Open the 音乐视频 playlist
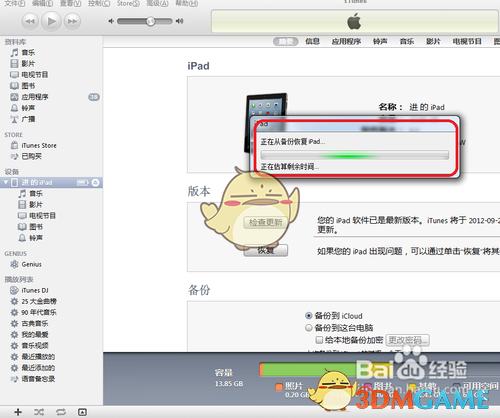 (x=35, y=346)
